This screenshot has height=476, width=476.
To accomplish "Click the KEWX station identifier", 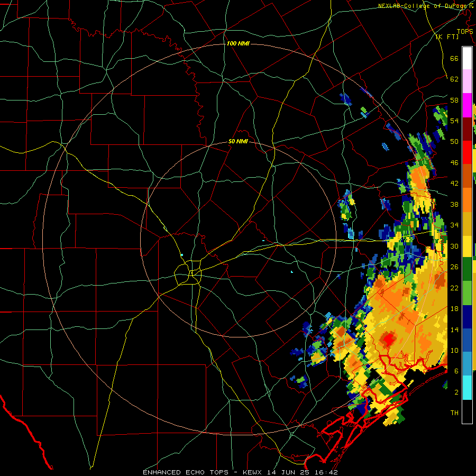I will (x=253, y=472).
